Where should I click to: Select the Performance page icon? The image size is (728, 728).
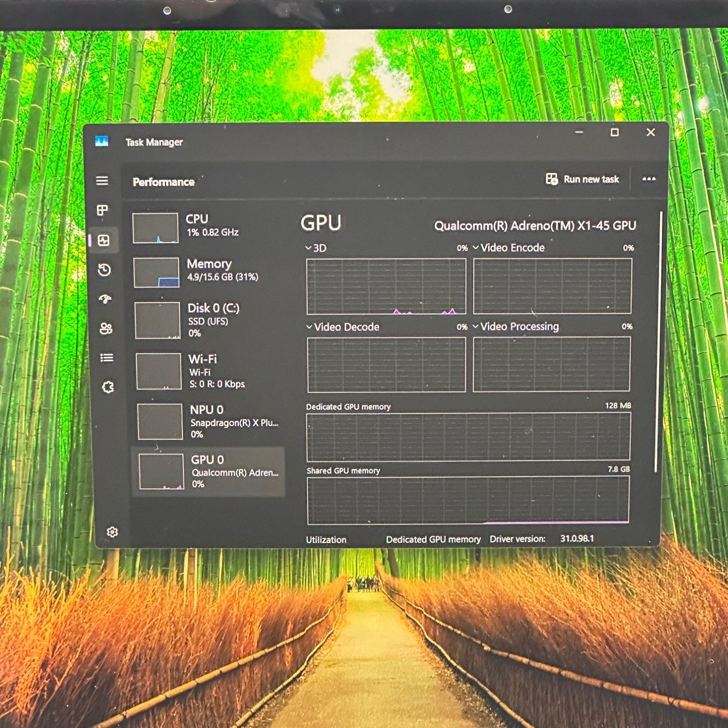pyautogui.click(x=103, y=241)
